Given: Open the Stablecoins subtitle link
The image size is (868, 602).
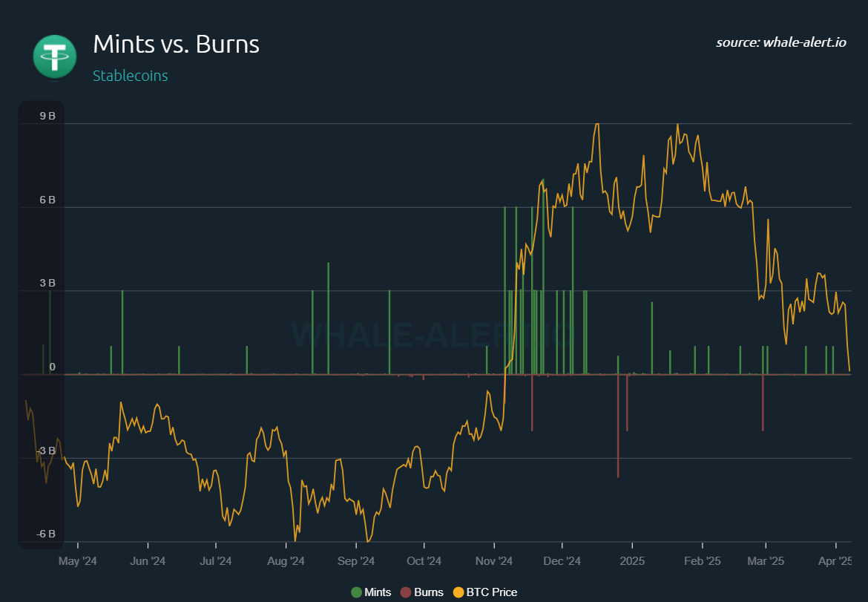Looking at the screenshot, I should point(130,76).
